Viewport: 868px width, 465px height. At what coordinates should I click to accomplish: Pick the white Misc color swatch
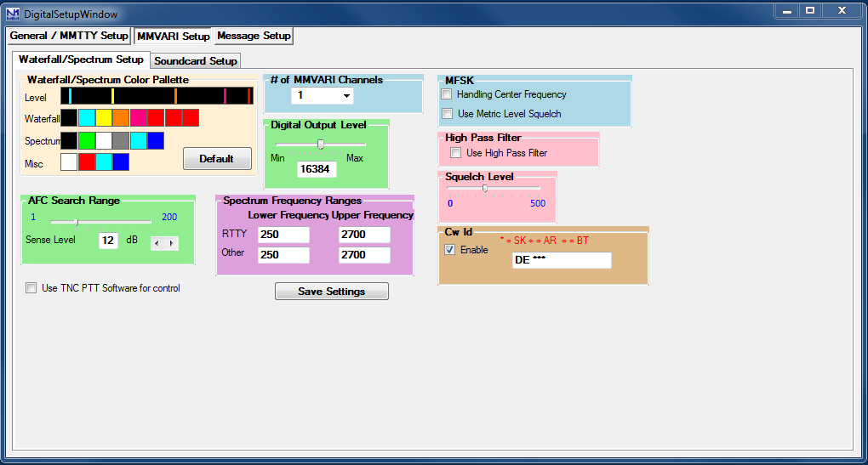(69, 162)
